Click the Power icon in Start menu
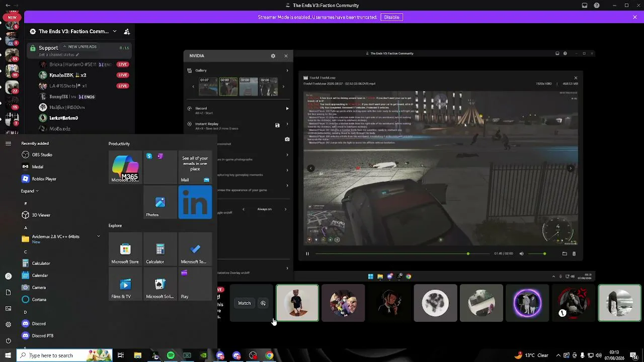The image size is (644, 362). click(x=8, y=340)
